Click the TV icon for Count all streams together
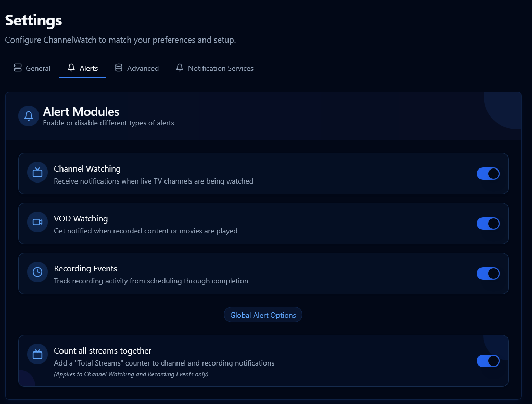Viewport: 532px width, 404px height. pyautogui.click(x=37, y=354)
